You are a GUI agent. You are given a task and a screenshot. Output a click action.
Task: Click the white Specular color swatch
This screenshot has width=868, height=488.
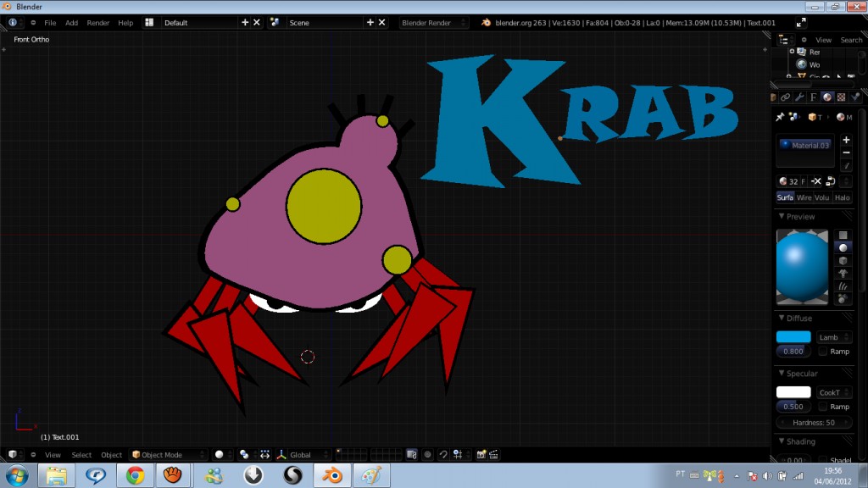coord(793,391)
